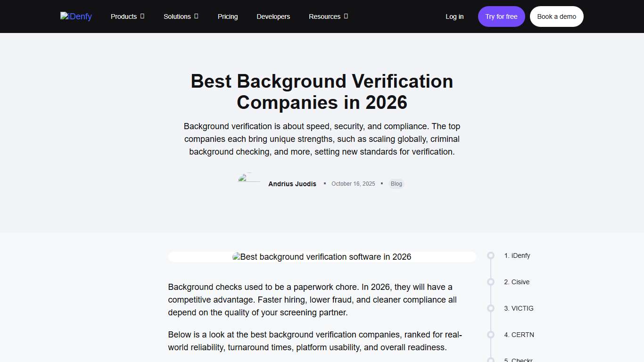Click the author name Andrius Juodis

pyautogui.click(x=292, y=184)
